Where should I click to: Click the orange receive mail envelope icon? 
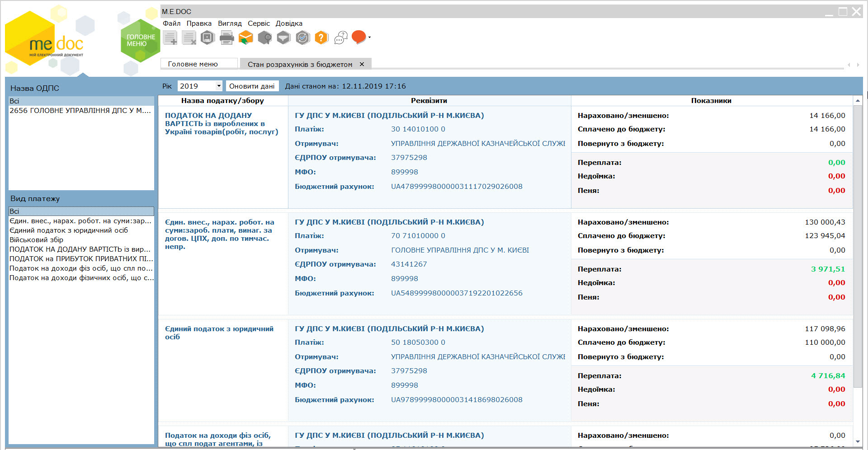(x=246, y=37)
